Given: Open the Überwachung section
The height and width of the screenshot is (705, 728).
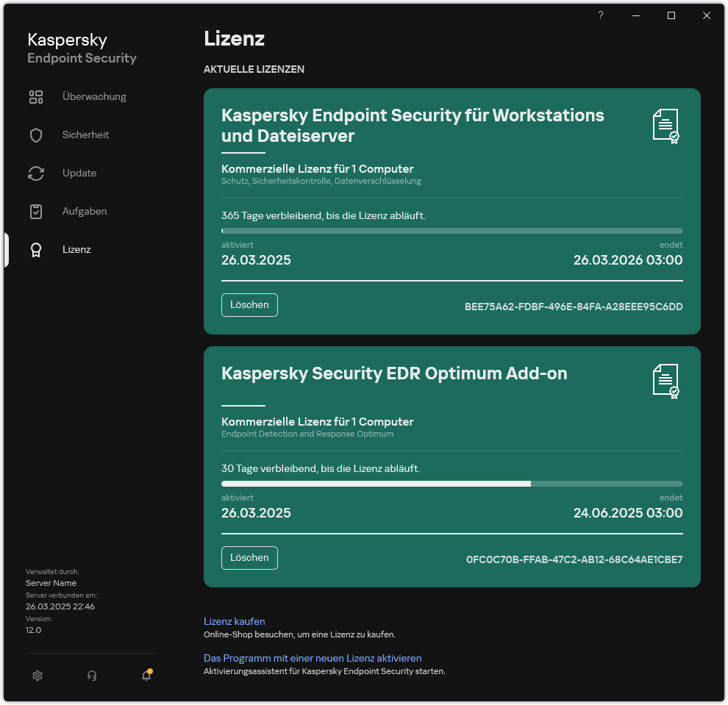Looking at the screenshot, I should pyautogui.click(x=94, y=97).
